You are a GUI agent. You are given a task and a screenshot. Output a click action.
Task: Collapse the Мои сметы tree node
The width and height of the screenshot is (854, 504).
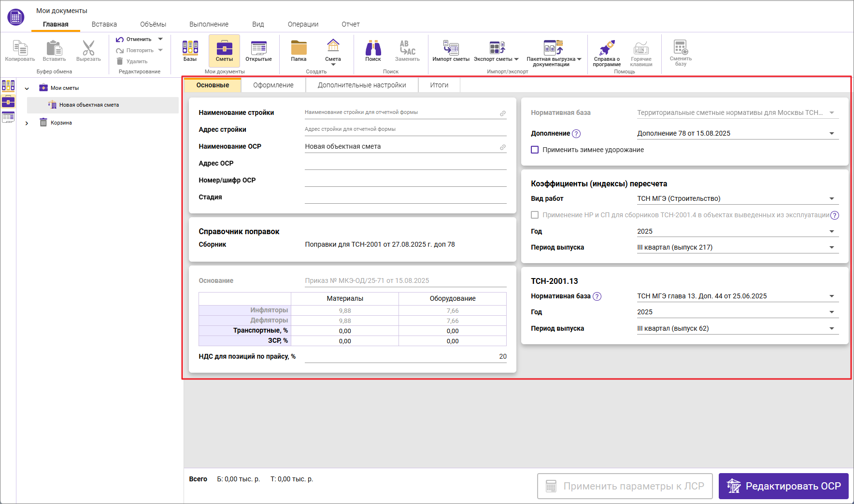[x=27, y=88]
